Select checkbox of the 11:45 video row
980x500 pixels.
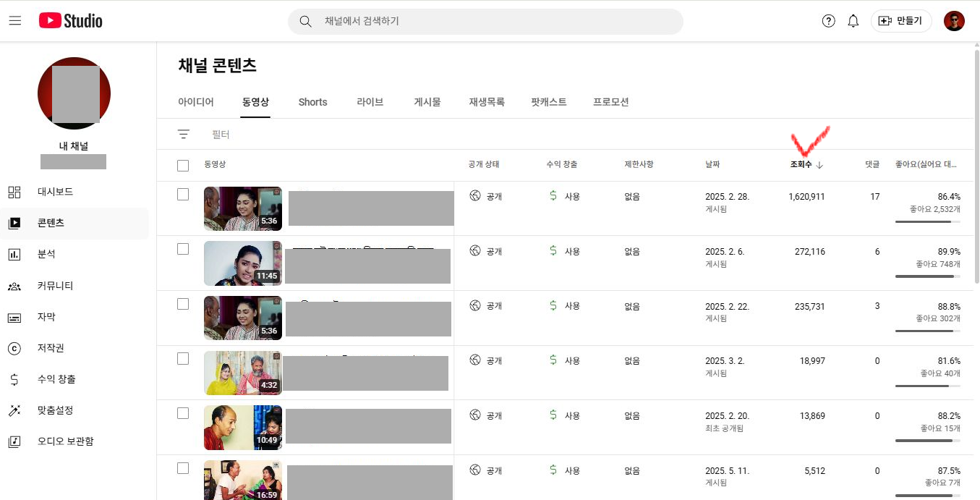(x=183, y=249)
